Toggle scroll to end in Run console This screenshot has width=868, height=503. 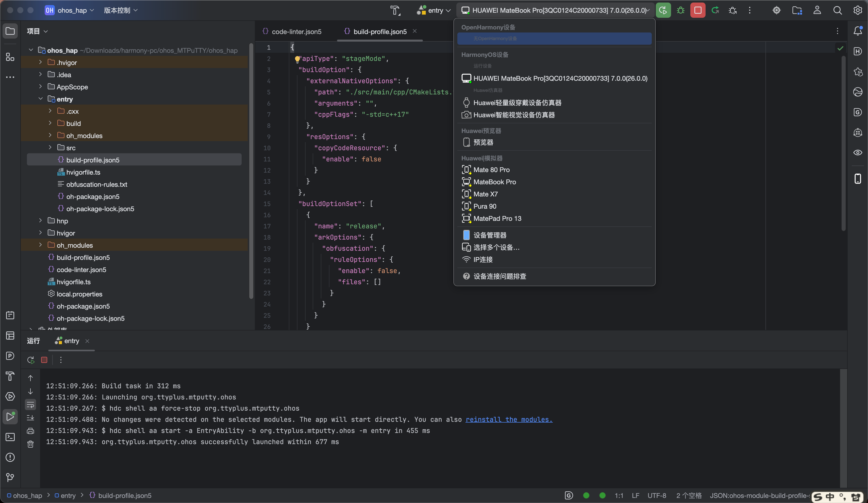(31, 417)
